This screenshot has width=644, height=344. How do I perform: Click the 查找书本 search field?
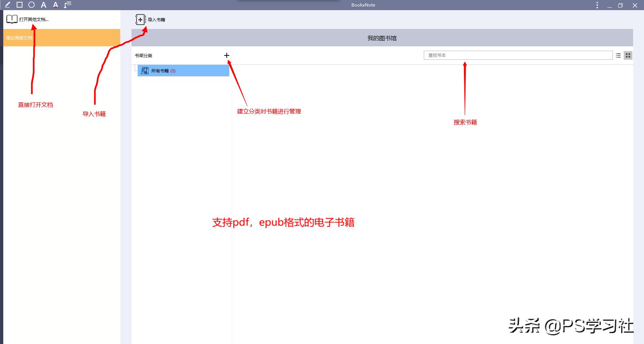pyautogui.click(x=518, y=55)
